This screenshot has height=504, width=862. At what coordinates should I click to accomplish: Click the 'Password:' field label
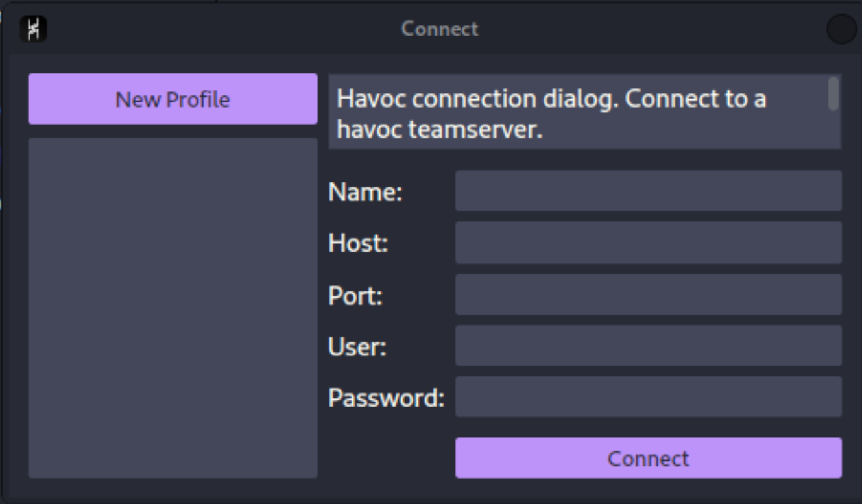(386, 398)
